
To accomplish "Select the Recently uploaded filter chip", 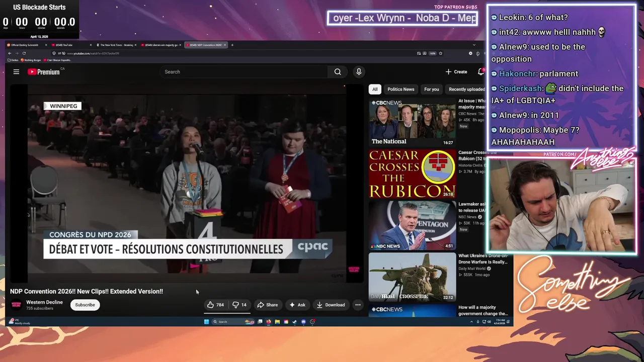I will (x=466, y=89).
